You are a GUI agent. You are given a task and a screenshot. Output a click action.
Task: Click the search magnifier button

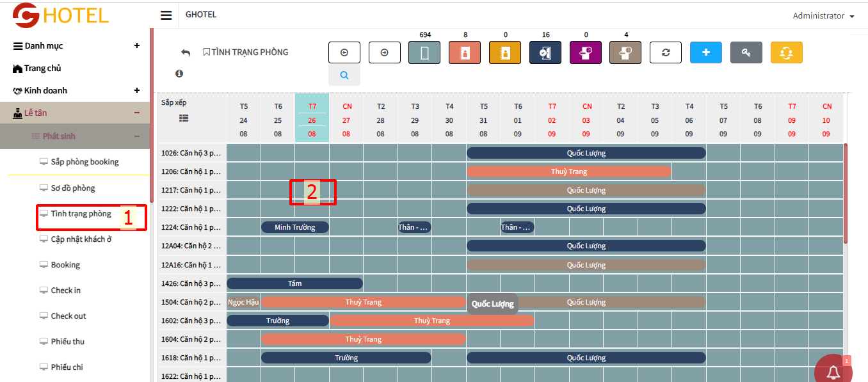(x=344, y=75)
